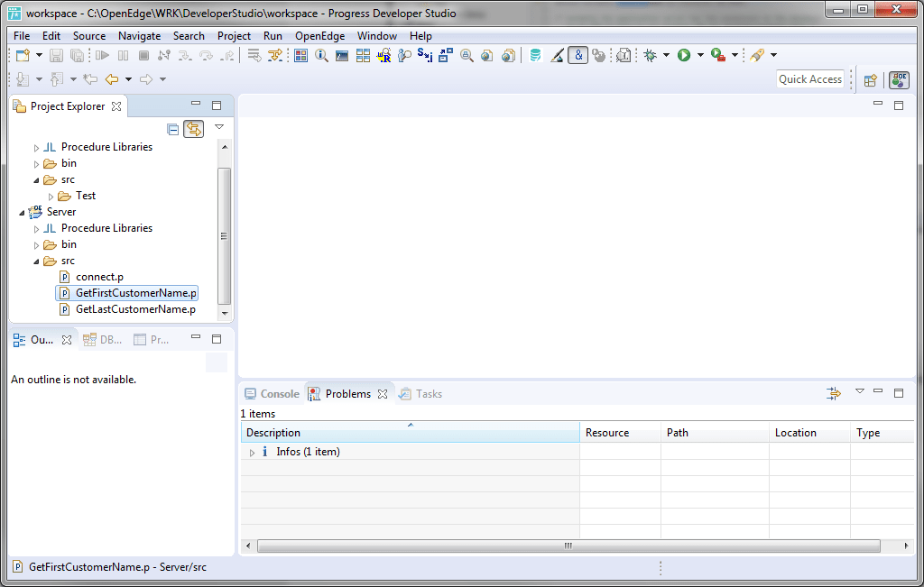Image resolution: width=924 pixels, height=587 pixels.
Task: Open the Project Explorer View Menu triangle
Action: coord(219,127)
